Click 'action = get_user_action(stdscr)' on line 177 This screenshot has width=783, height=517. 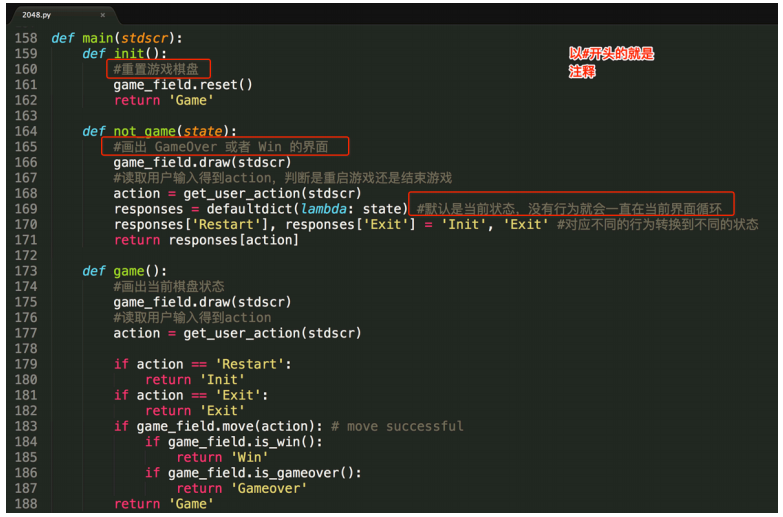click(237, 333)
